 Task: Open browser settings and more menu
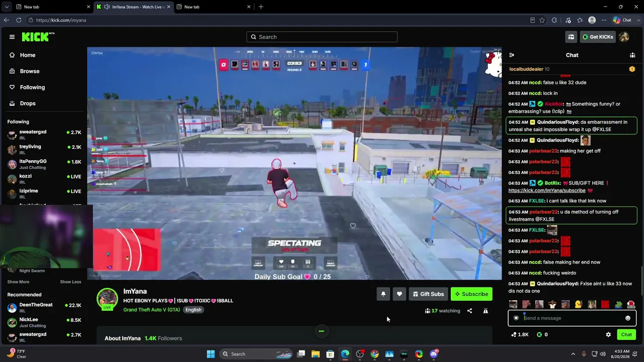coord(604,20)
